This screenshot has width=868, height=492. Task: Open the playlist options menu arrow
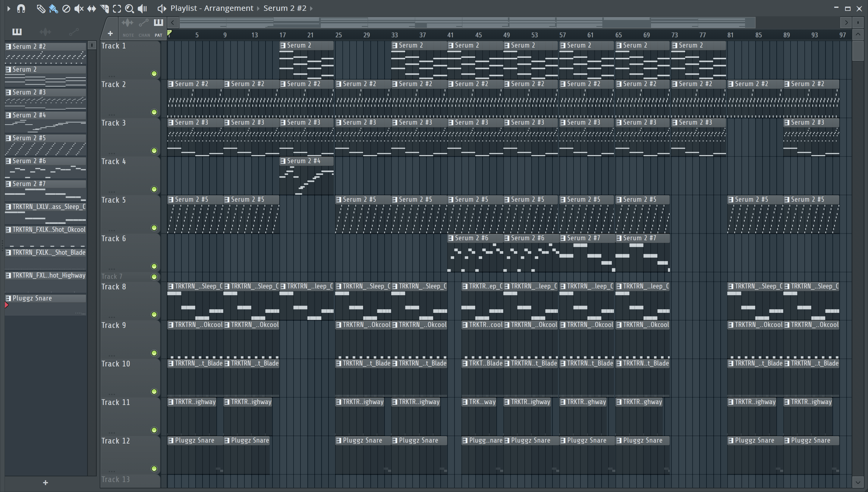pos(9,8)
